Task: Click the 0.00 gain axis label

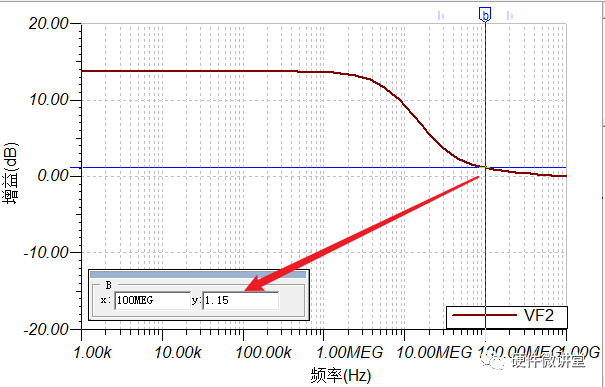Action: (x=53, y=176)
